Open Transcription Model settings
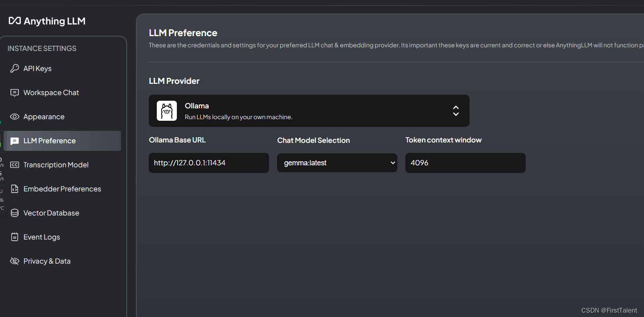 click(x=62, y=165)
